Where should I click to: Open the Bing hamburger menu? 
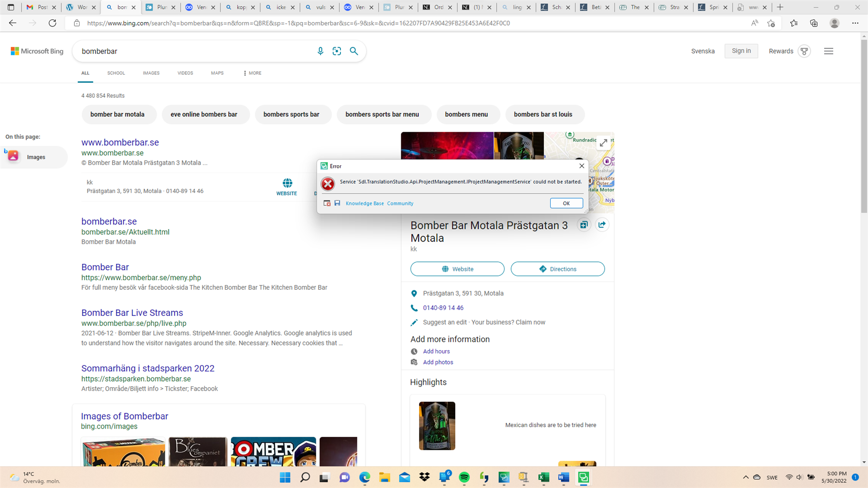click(x=828, y=51)
